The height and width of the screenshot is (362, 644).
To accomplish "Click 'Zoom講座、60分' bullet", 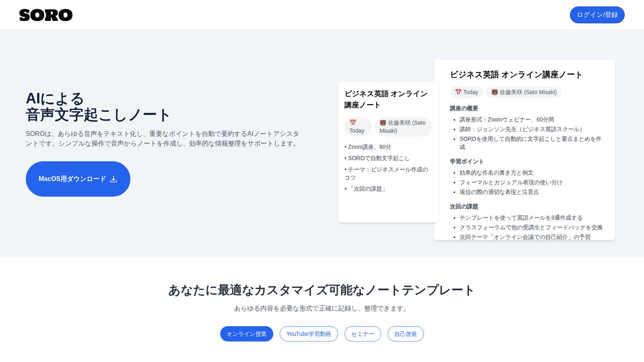I will point(368,147).
